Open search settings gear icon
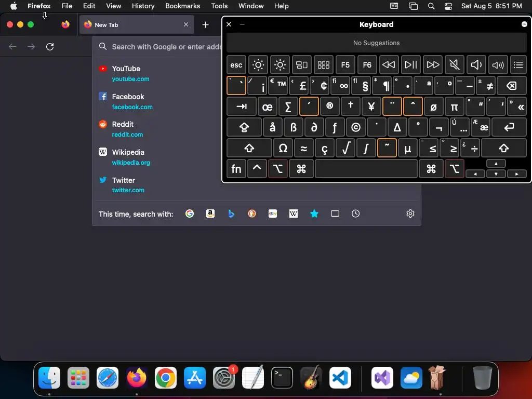532x399 pixels. pyautogui.click(x=410, y=214)
